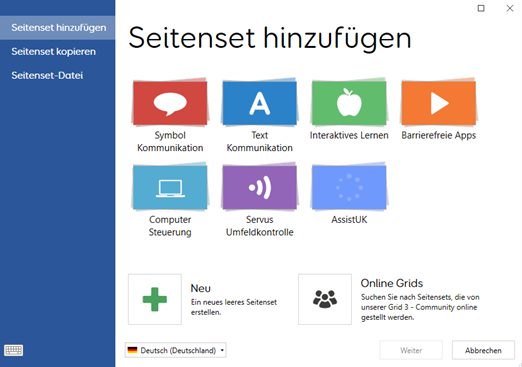Switch to Seitenset kopieren tab

click(x=54, y=52)
